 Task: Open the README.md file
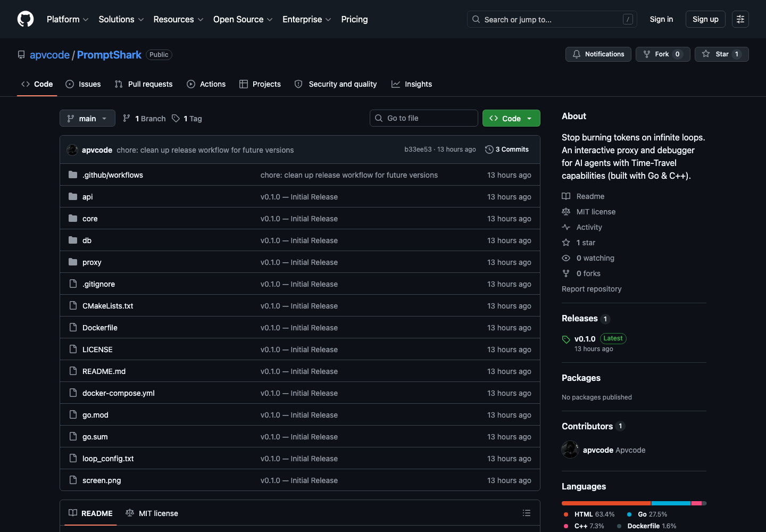[x=104, y=371]
